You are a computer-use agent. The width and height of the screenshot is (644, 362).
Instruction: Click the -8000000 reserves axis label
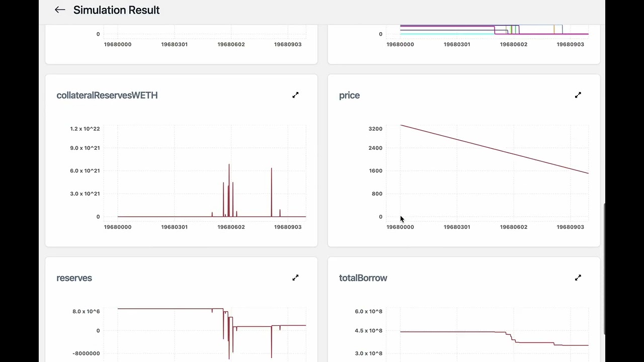86,353
